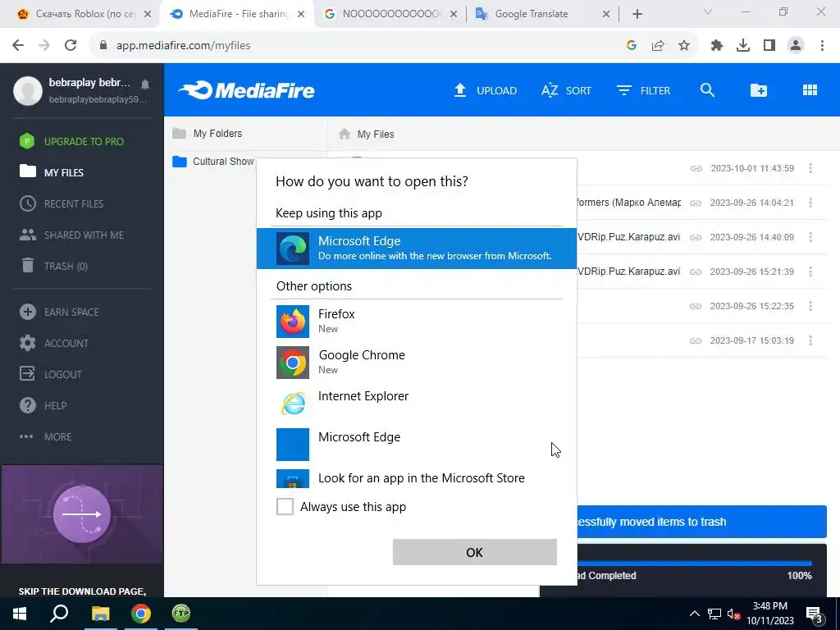Screen dimensions: 840x630
Task: Open MY FILES in sidebar
Action: pyautogui.click(x=52, y=172)
